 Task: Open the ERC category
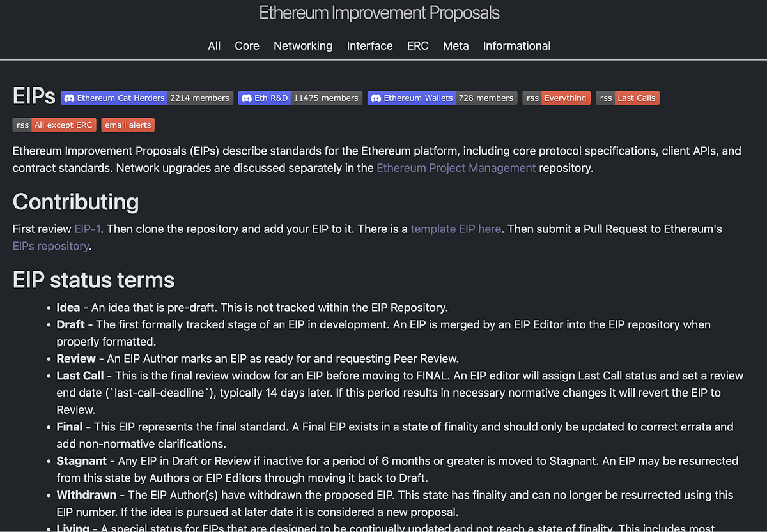[418, 46]
